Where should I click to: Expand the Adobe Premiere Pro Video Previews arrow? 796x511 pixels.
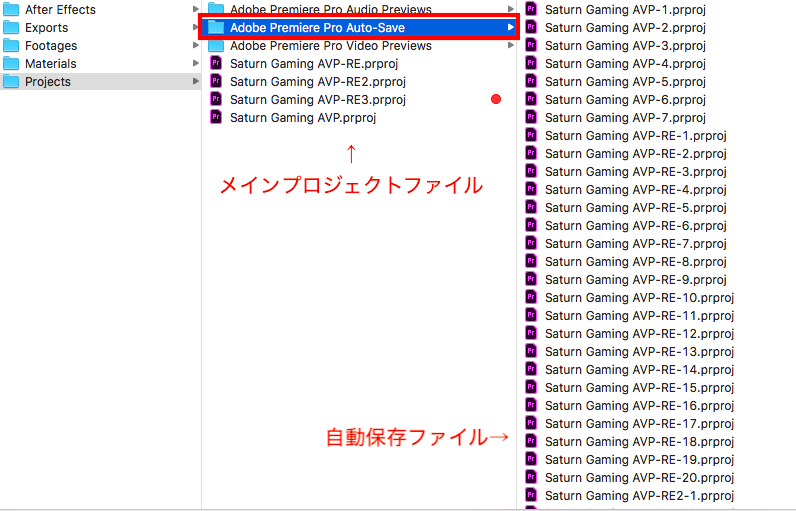coord(511,46)
